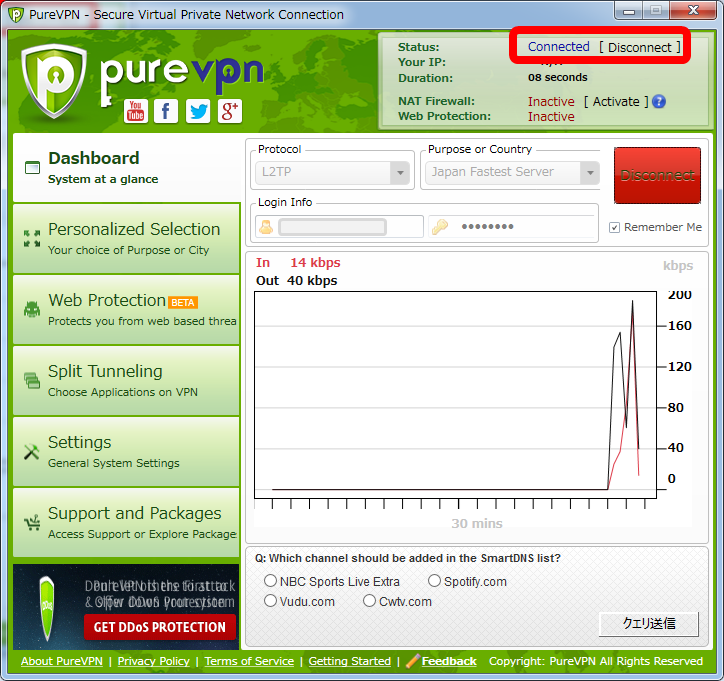This screenshot has height=681, width=724.
Task: Select the Cwtv.com radio option
Action: coord(369,601)
